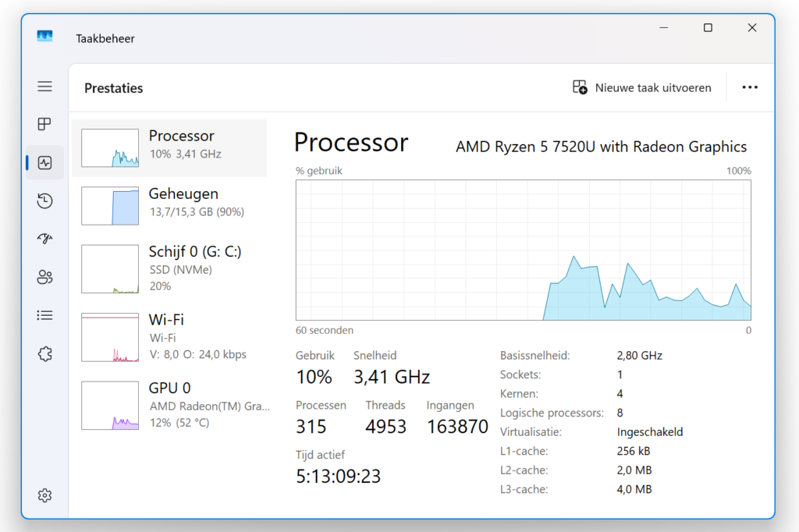Click the SSD (NVMe) disk type text

(x=181, y=270)
